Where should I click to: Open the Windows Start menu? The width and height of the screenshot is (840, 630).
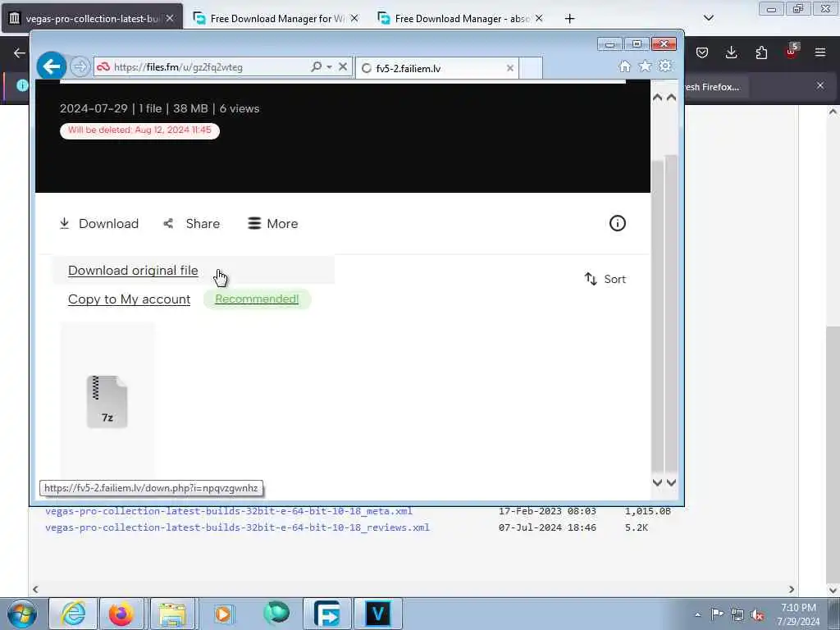22,614
